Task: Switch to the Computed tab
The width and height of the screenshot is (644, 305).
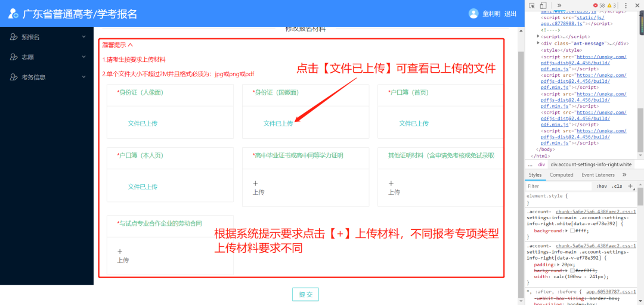Action: (x=561, y=175)
